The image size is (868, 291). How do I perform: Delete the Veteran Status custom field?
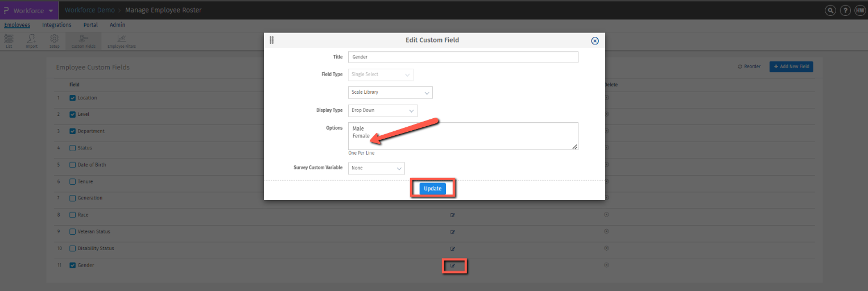click(606, 231)
